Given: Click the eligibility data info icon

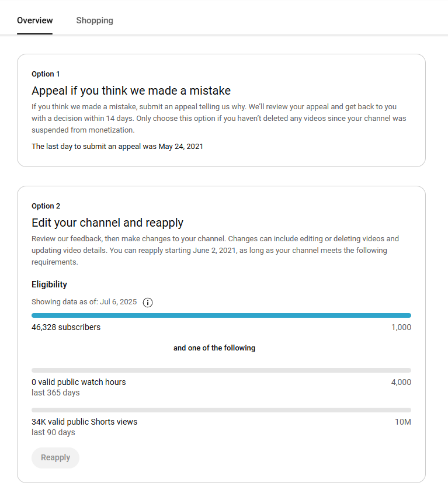Looking at the screenshot, I should (148, 302).
